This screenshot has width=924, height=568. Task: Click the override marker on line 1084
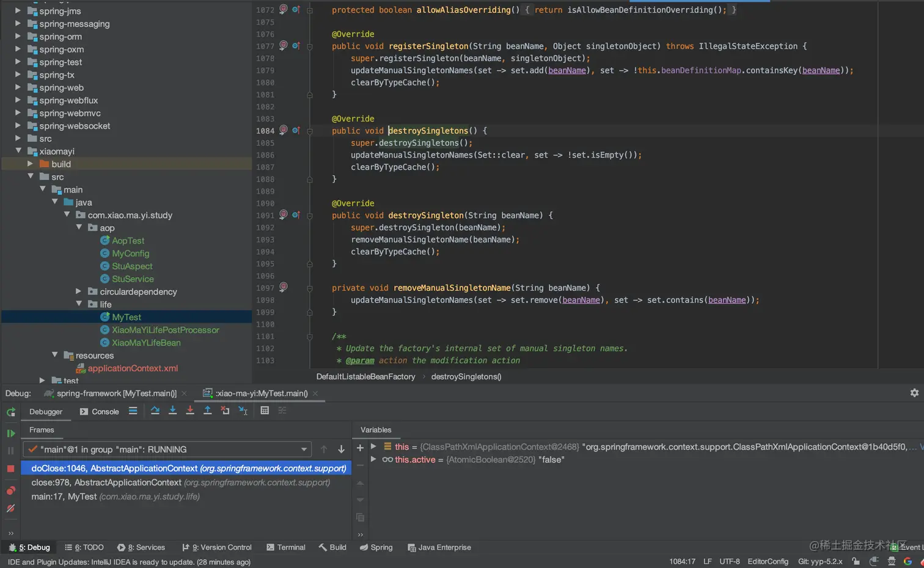[x=296, y=130]
